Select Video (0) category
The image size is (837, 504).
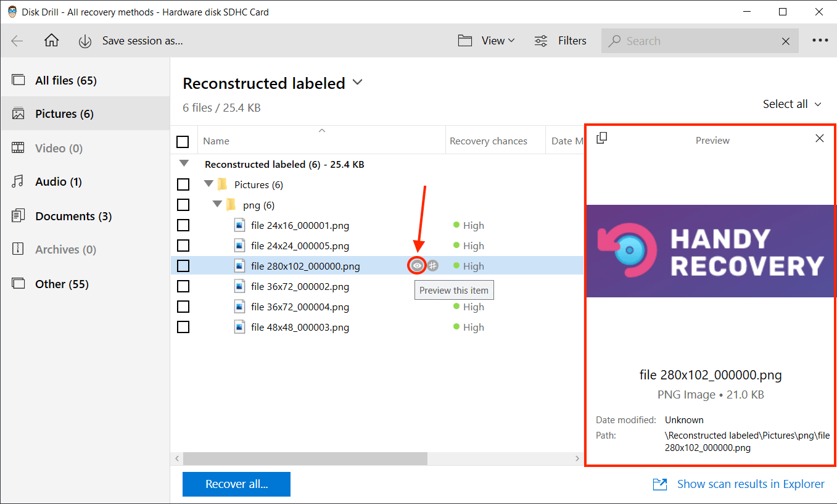pyautogui.click(x=85, y=148)
